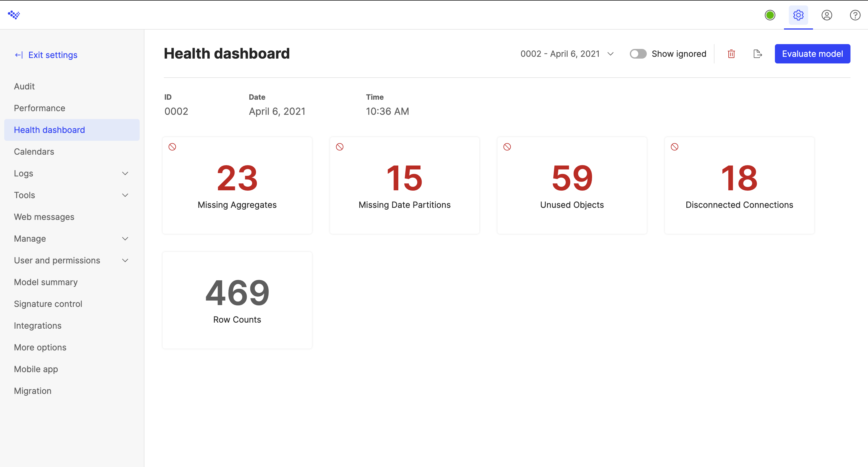Open the Row Counts card
The image size is (868, 467).
click(x=237, y=300)
